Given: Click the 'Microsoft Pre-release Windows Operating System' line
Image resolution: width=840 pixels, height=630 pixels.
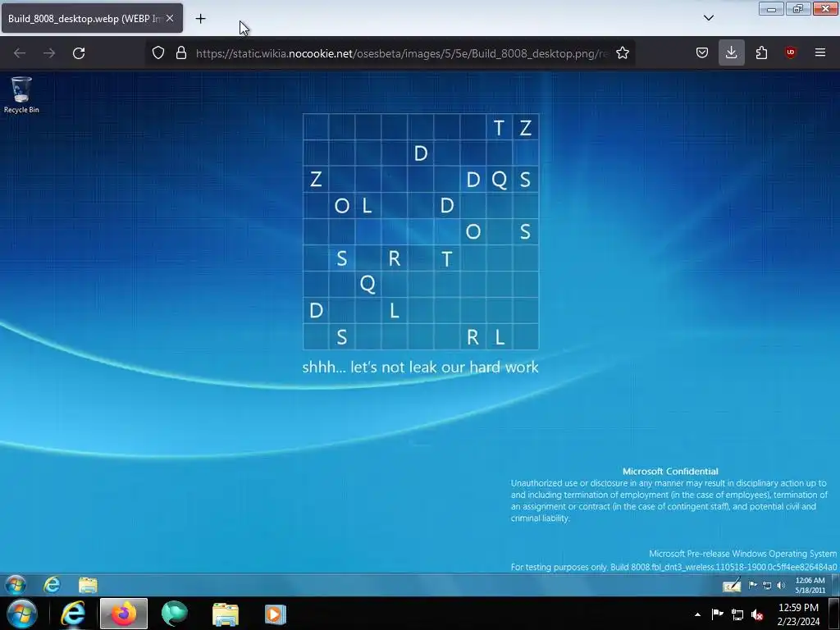Looking at the screenshot, I should pyautogui.click(x=742, y=554).
